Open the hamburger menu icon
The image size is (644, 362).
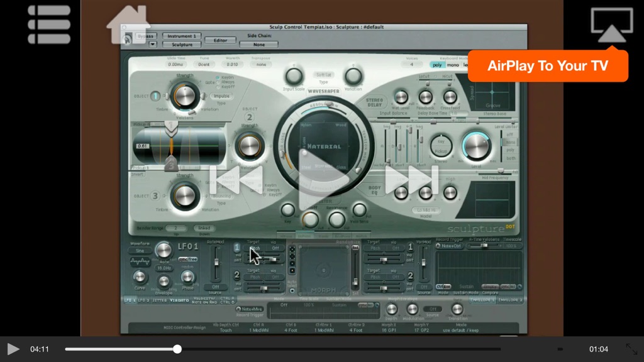pos(49,25)
